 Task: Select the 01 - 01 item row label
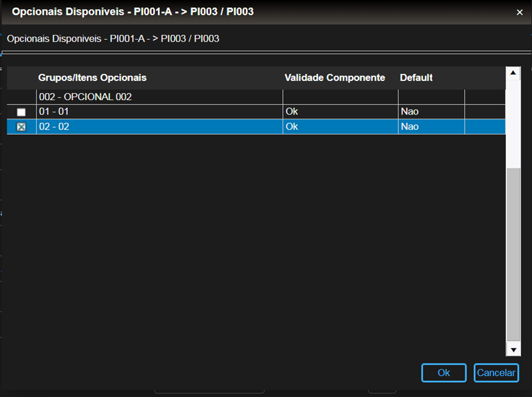point(53,112)
